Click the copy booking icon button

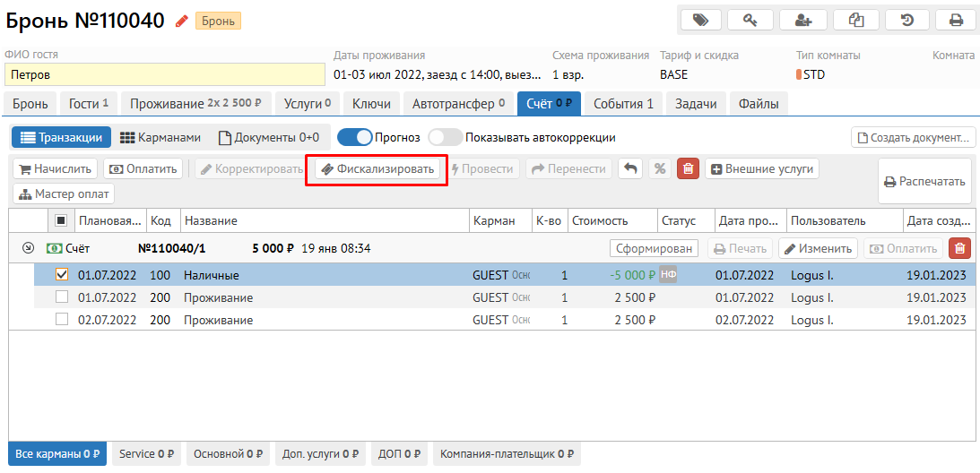pyautogui.click(x=855, y=20)
